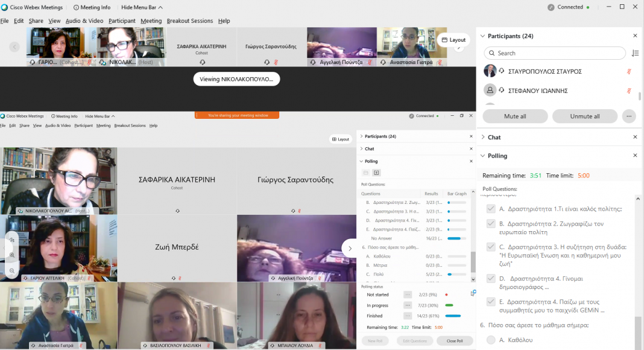The height and width of the screenshot is (350, 644).
Task: Click the sort participants icon beside Search
Action: [635, 53]
